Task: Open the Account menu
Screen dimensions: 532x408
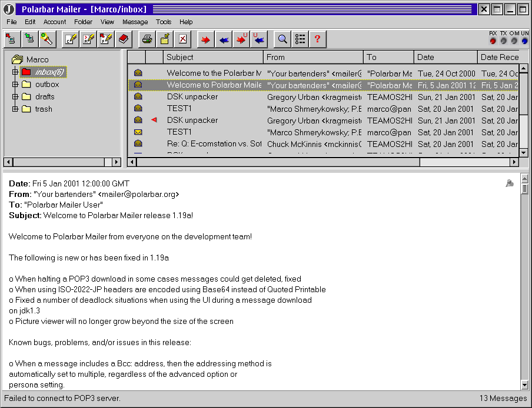Action: click(55, 22)
